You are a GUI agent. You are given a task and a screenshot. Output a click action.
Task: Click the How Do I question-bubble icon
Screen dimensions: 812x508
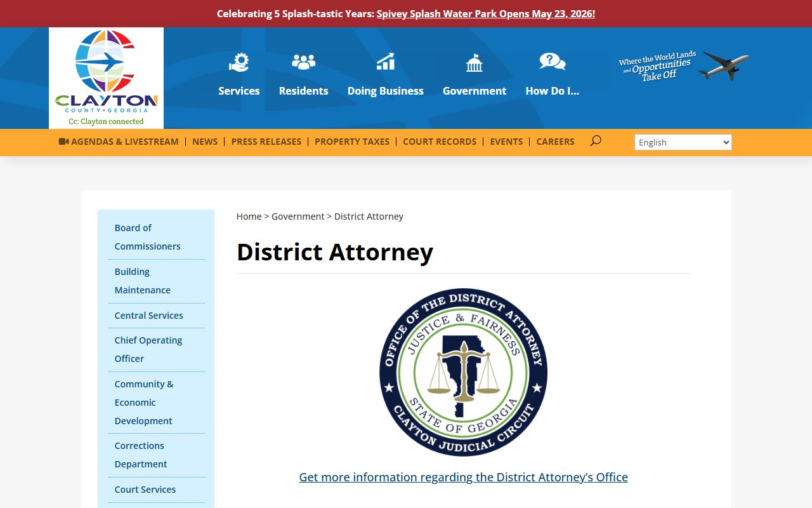click(553, 62)
